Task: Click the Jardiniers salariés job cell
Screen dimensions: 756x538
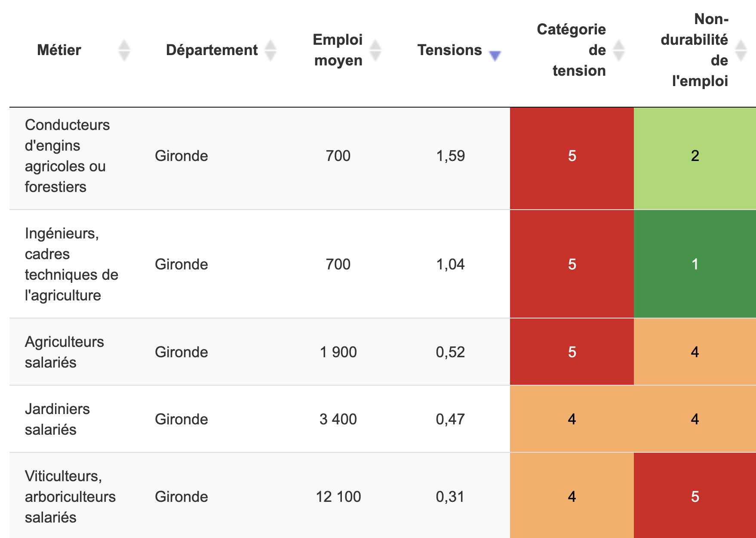Action: [57, 419]
